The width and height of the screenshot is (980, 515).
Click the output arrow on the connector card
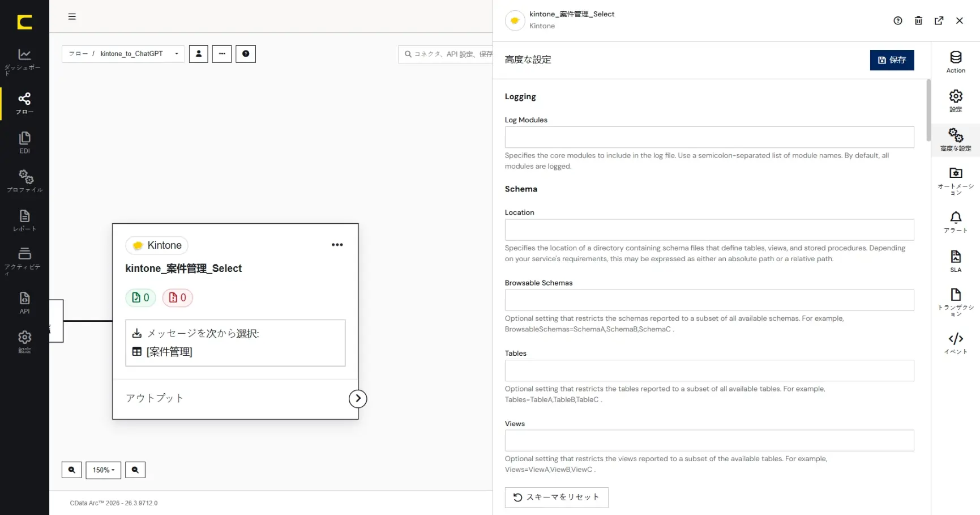tap(358, 398)
